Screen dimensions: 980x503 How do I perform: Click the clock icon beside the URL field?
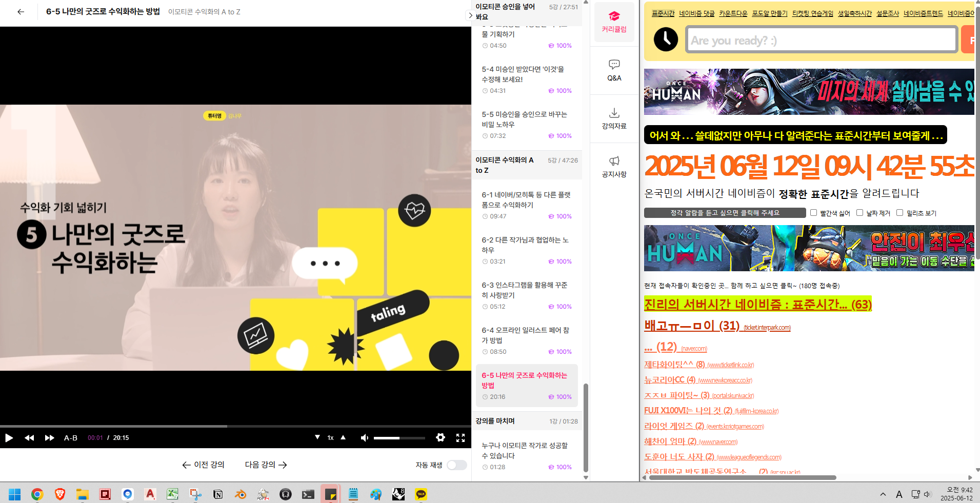(x=666, y=39)
